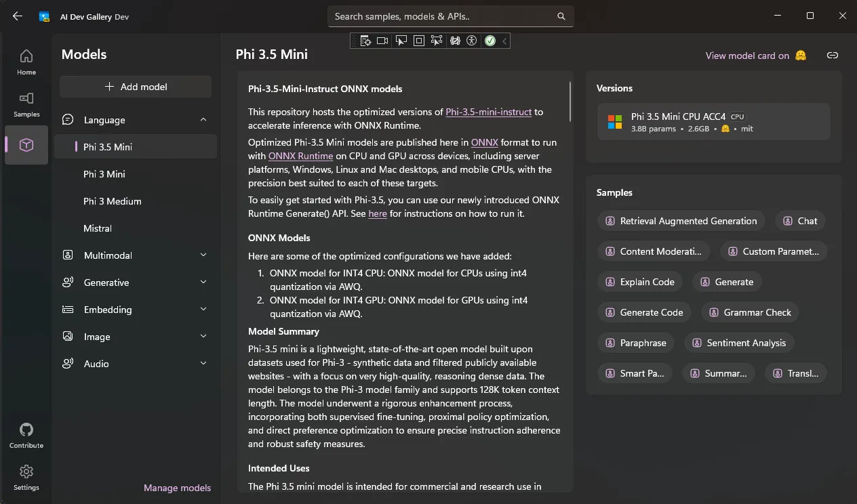Open Home in the sidebar
The height and width of the screenshot is (504, 857).
click(x=26, y=62)
